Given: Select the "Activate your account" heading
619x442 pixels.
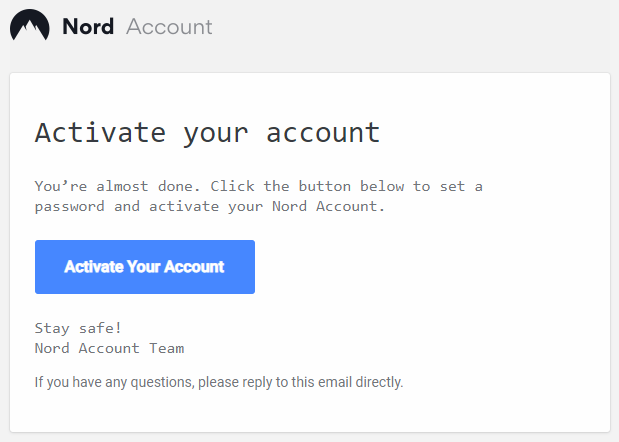Looking at the screenshot, I should pyautogui.click(x=208, y=133).
